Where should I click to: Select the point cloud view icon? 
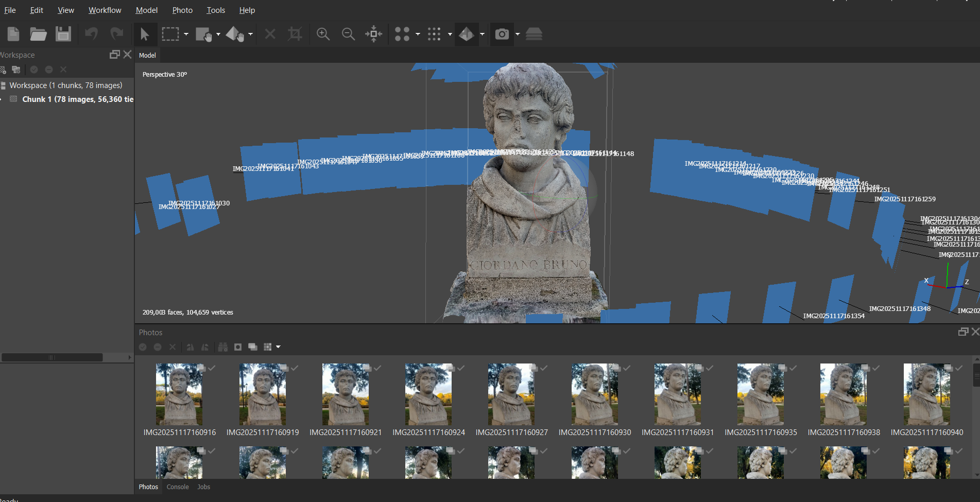402,34
